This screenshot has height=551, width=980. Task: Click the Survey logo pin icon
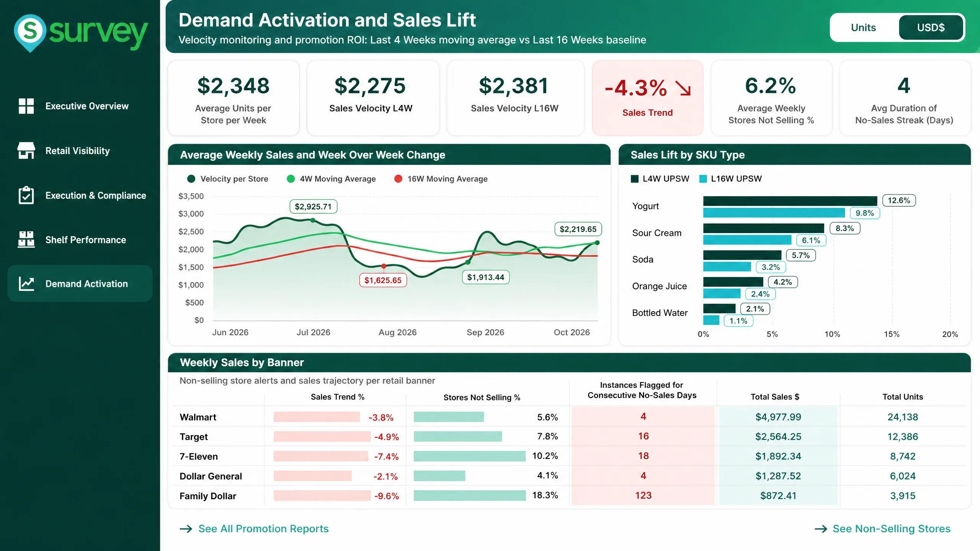pos(30,33)
